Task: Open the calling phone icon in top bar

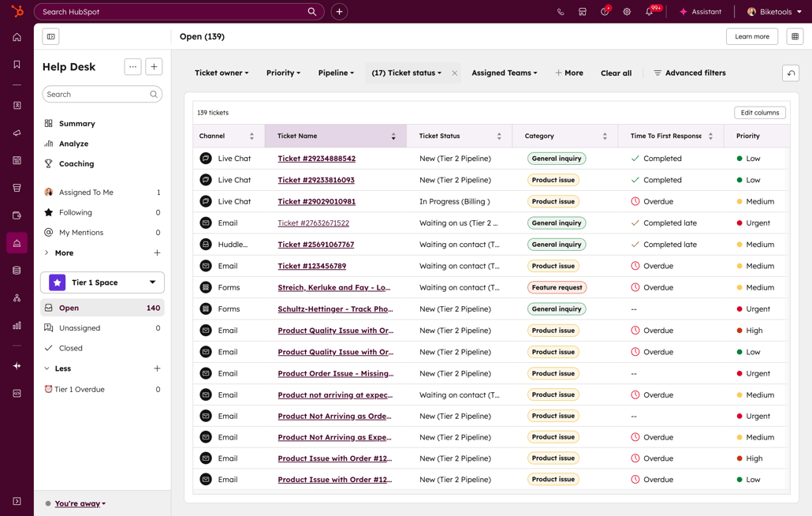Action: (x=561, y=12)
